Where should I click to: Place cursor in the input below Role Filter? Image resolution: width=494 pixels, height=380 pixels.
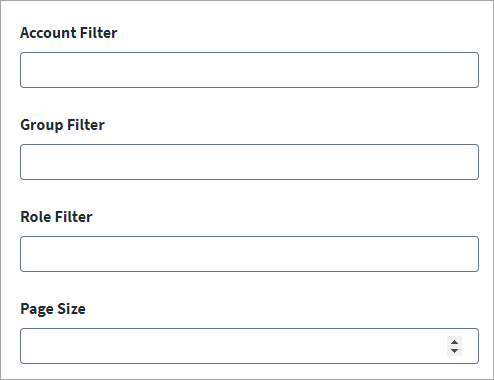tap(249, 254)
